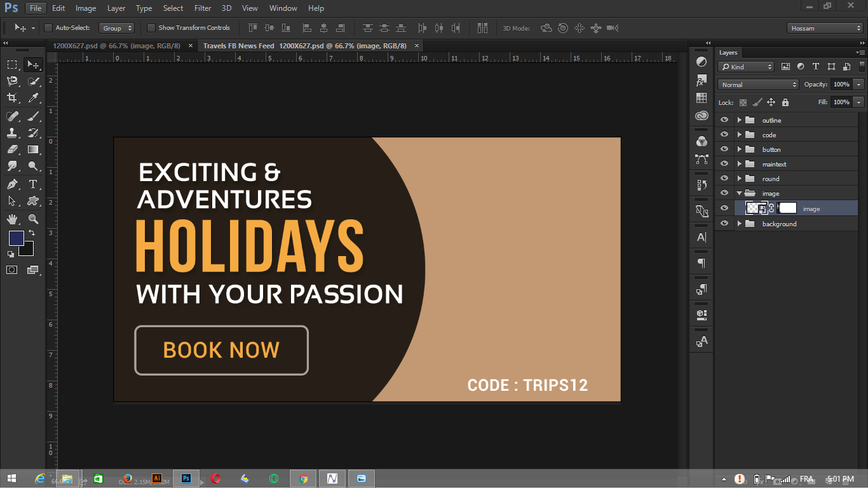Select the Gradient tool

point(33,149)
